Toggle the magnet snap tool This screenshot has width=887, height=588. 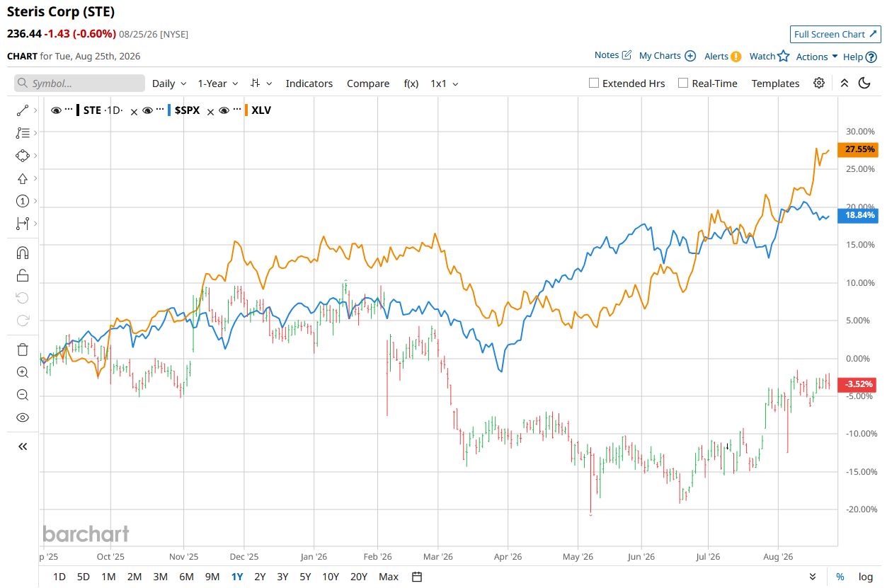tap(22, 253)
